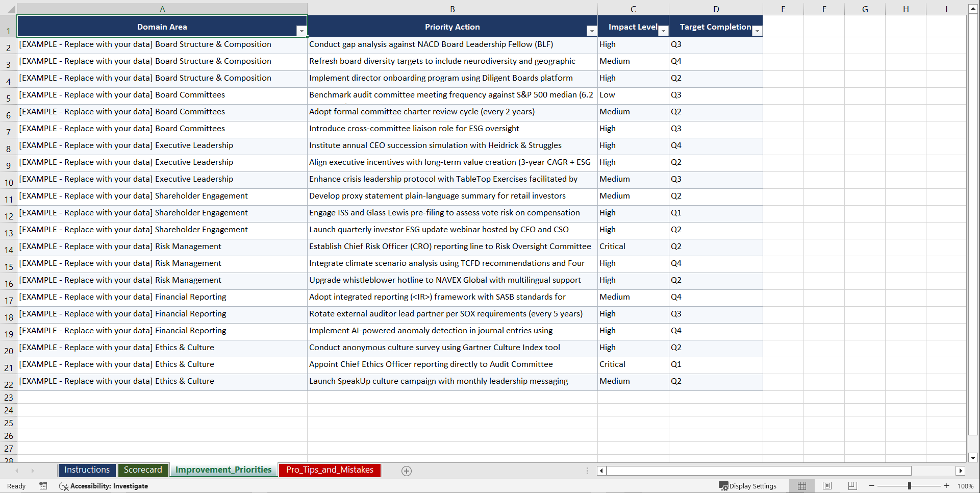Click the Zoom In plus icon
This screenshot has width=980, height=493.
point(947,486)
